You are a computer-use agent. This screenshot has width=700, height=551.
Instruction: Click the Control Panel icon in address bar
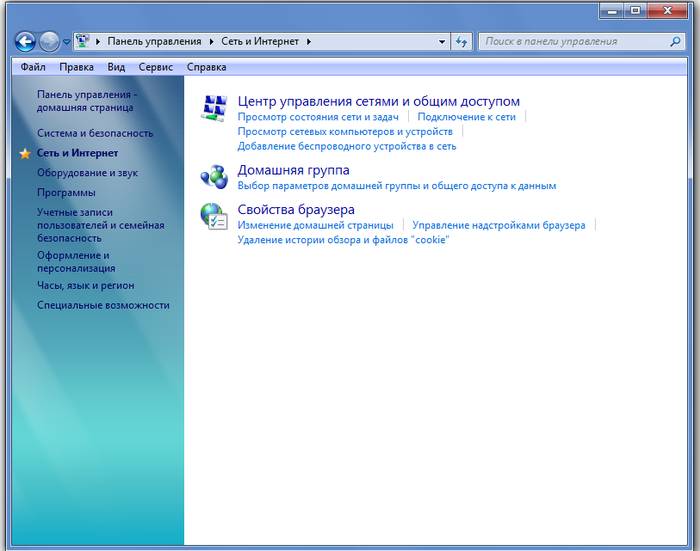click(x=82, y=42)
